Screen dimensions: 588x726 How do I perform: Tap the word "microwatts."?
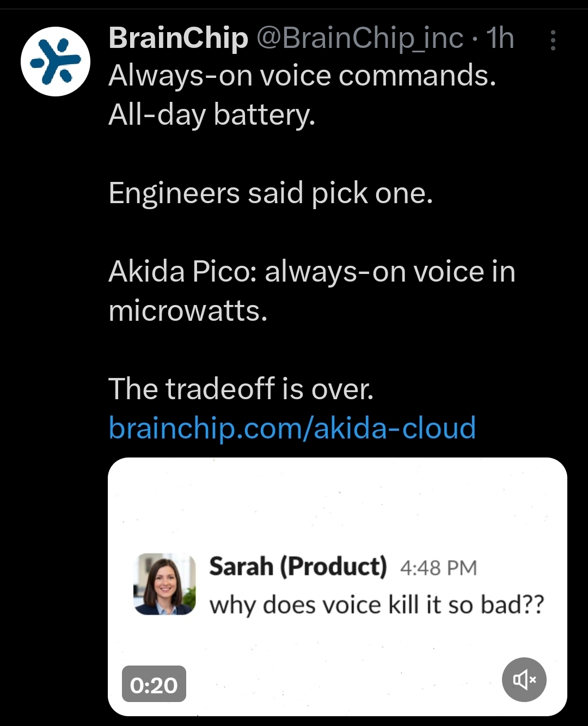click(x=188, y=310)
